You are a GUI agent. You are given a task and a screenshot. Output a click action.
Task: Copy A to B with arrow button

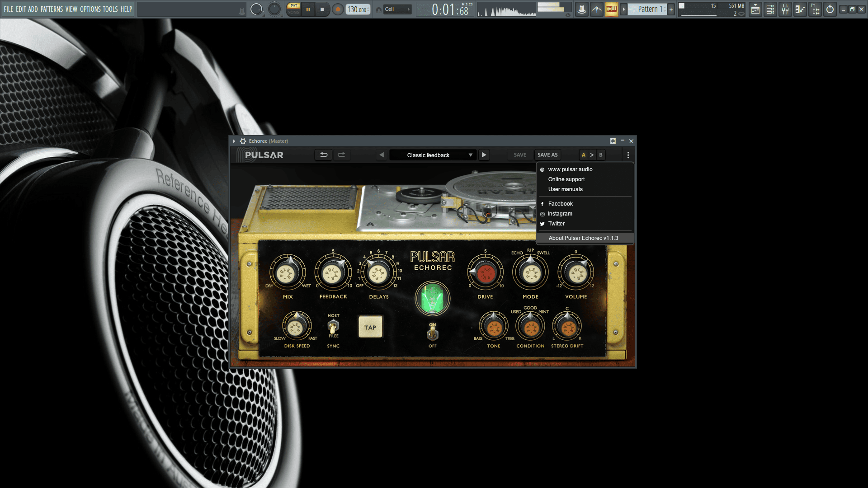tap(592, 155)
